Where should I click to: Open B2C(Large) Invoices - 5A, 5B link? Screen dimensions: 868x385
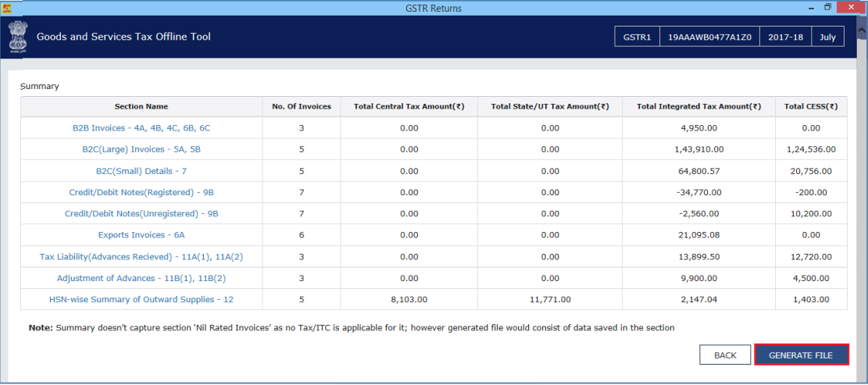tap(141, 149)
